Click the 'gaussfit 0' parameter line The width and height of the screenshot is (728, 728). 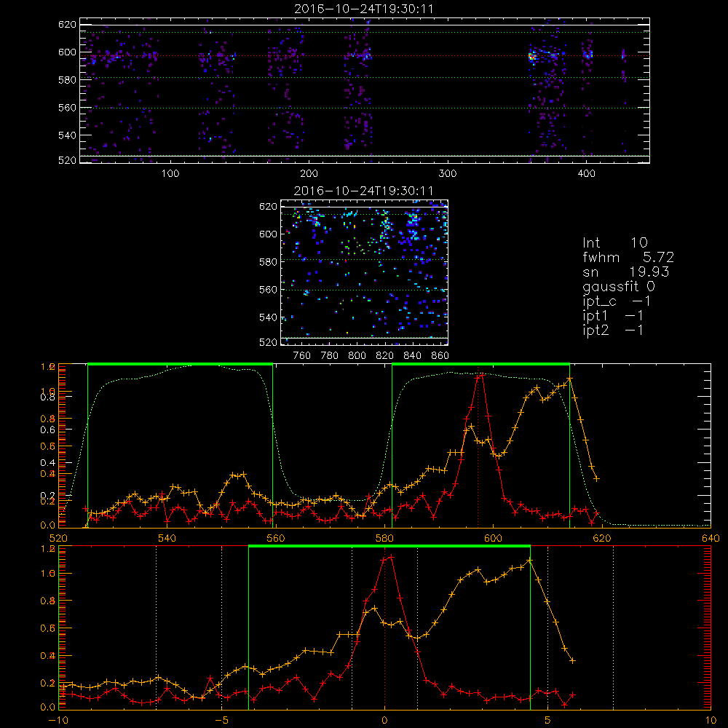(x=618, y=287)
